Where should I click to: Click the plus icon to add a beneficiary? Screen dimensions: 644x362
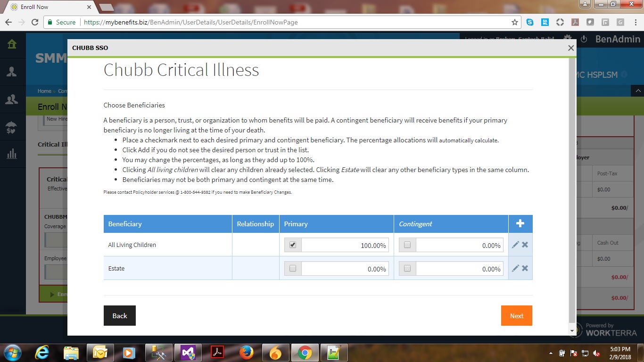coord(520,224)
